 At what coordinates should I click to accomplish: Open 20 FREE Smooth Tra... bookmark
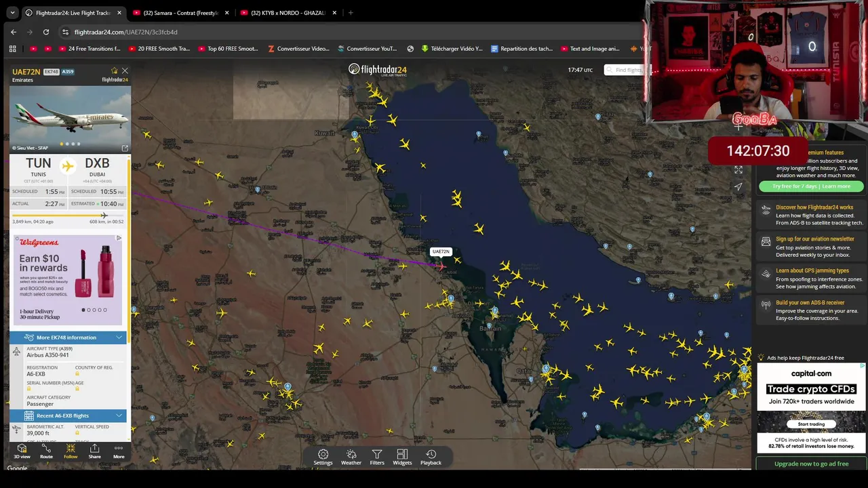point(158,49)
